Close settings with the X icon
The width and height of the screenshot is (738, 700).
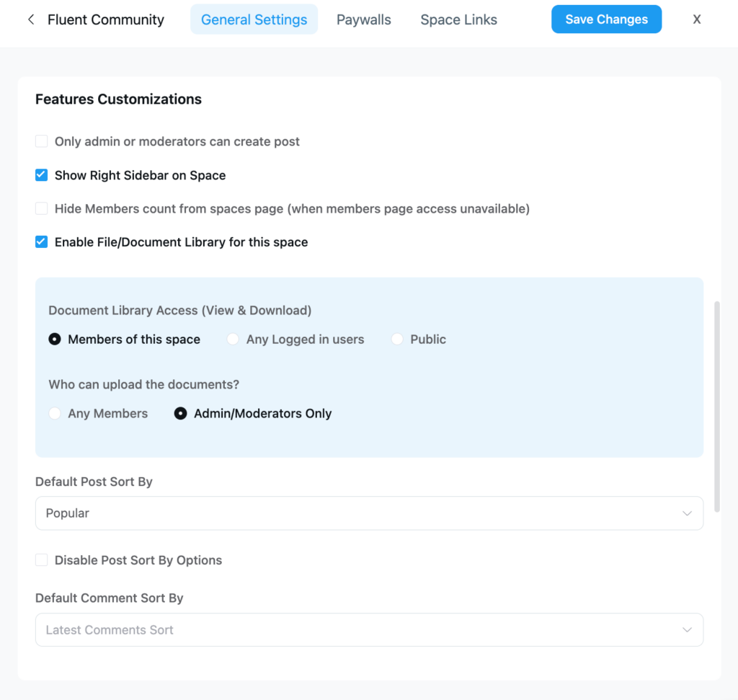click(x=697, y=20)
